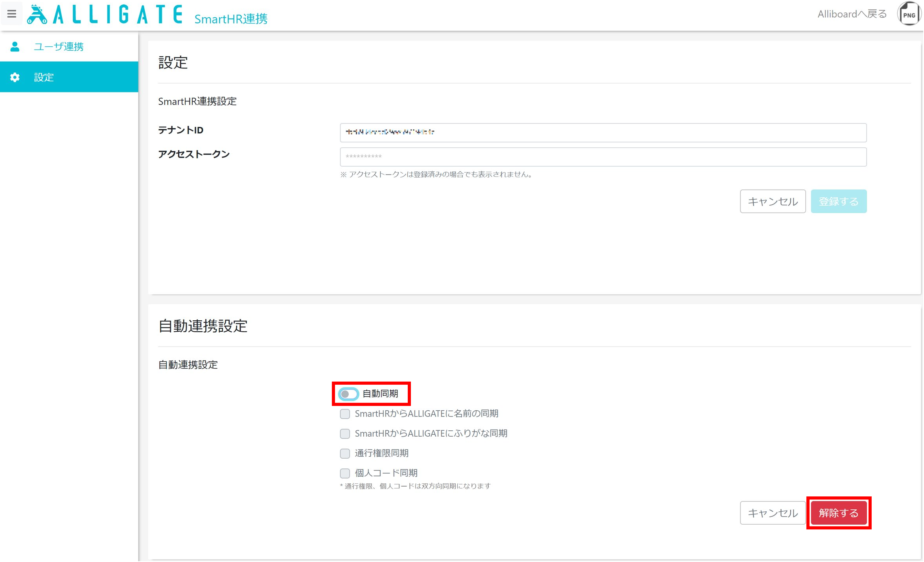Viewport: 924px width, 562px height.
Task: Click the テナントID input field
Action: pos(604,133)
